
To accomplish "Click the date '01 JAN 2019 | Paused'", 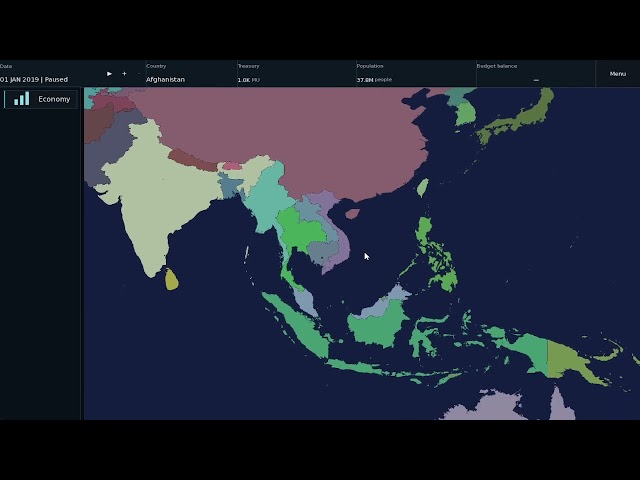I will point(34,80).
